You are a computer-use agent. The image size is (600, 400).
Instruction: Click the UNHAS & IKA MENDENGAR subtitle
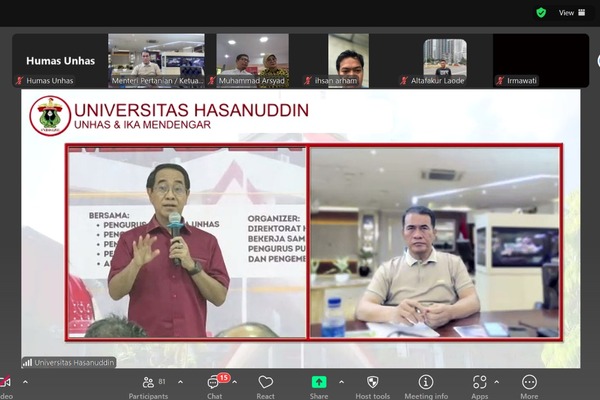(x=142, y=124)
